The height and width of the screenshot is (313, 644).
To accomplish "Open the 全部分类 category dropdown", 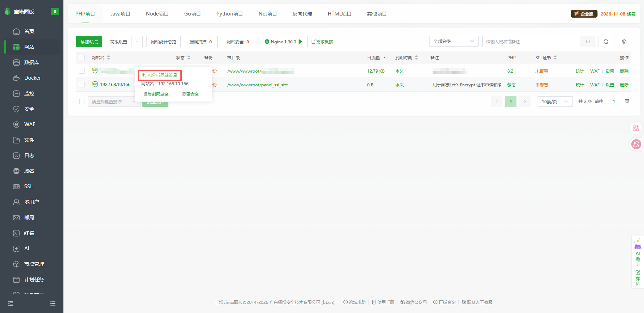I will pos(454,42).
